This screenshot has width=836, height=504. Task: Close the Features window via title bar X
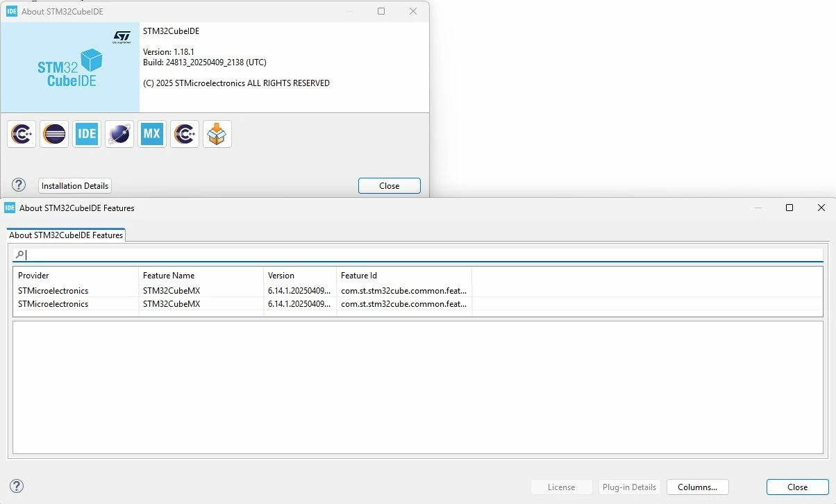[x=821, y=208]
